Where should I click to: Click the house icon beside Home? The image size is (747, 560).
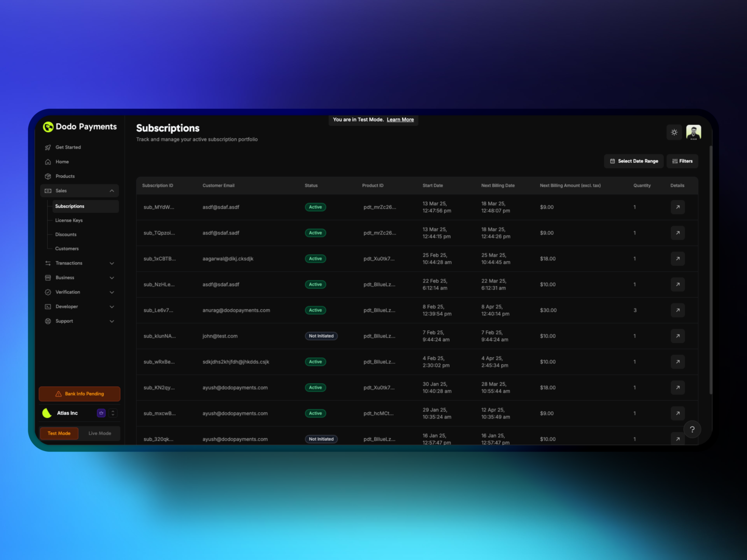[x=48, y=162]
